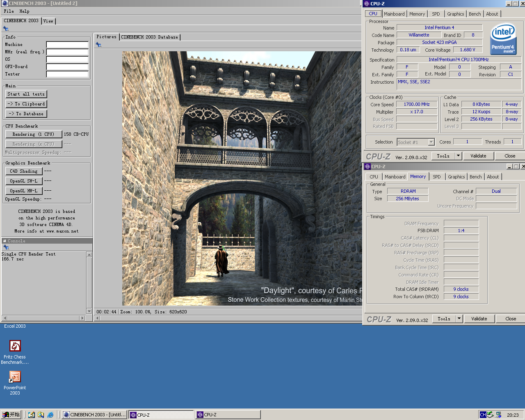This screenshot has height=420, width=525.
Task: Click the pin icon below the CINEBENCH 2003 tab
Action: 6,29
